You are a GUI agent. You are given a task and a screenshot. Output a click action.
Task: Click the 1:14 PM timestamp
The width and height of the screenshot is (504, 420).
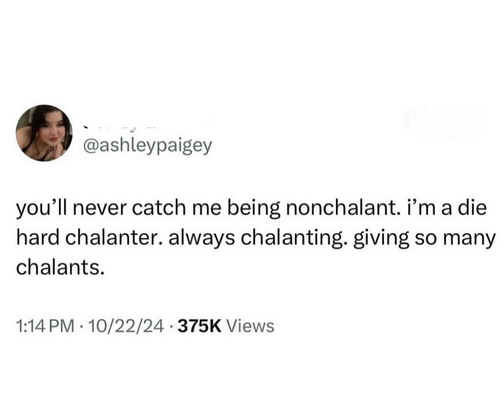tap(45, 326)
